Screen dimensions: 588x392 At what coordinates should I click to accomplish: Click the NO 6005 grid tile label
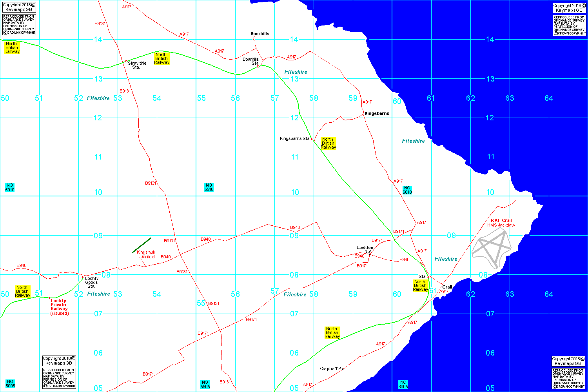click(x=403, y=384)
